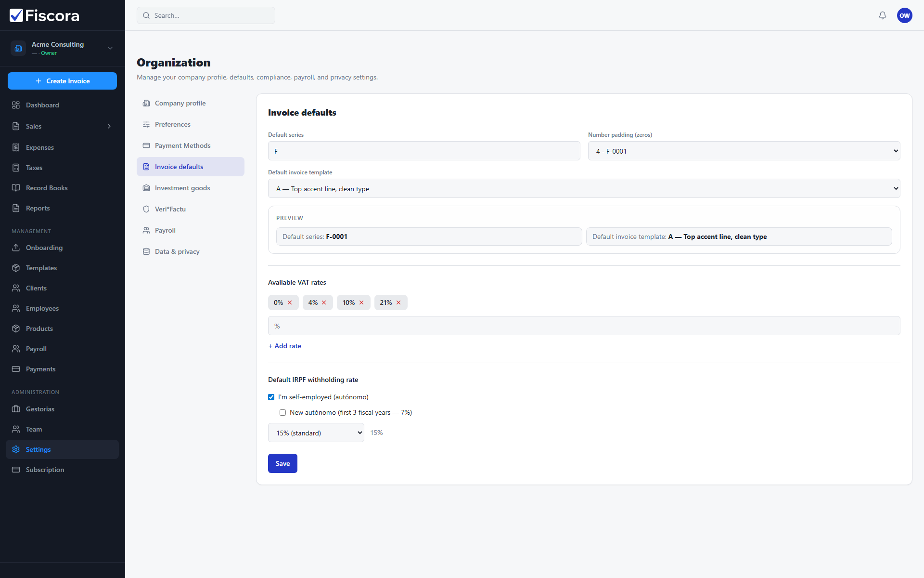Screen dimensions: 924x578
Task: Open Default invoice template dropdown
Action: (x=584, y=188)
